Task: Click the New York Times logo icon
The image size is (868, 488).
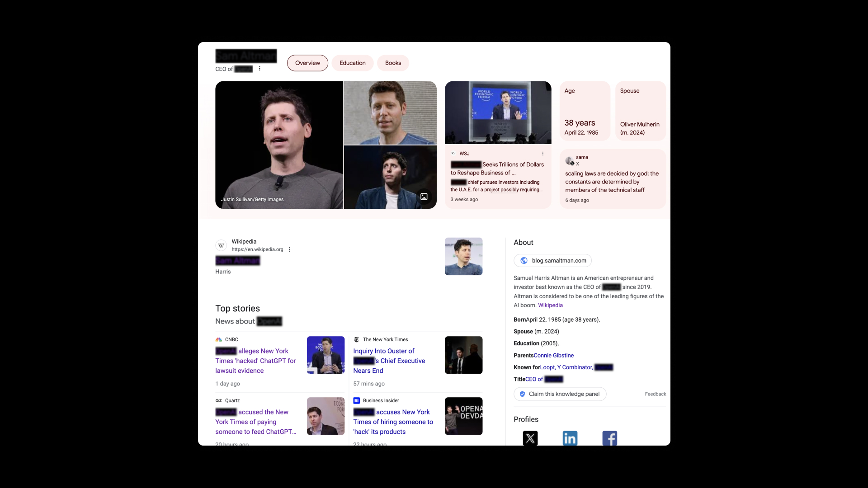Action: pos(357,340)
